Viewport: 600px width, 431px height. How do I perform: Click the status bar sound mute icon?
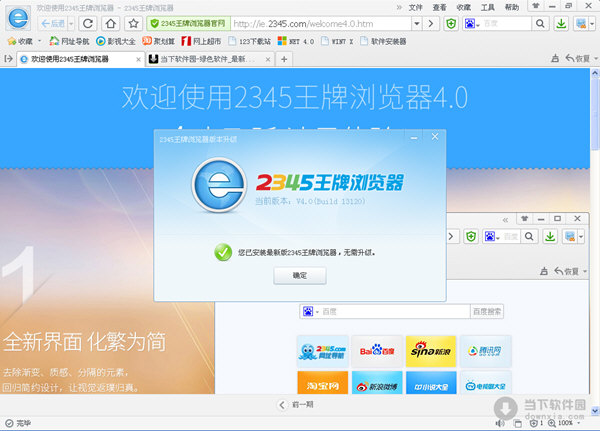tap(500, 423)
